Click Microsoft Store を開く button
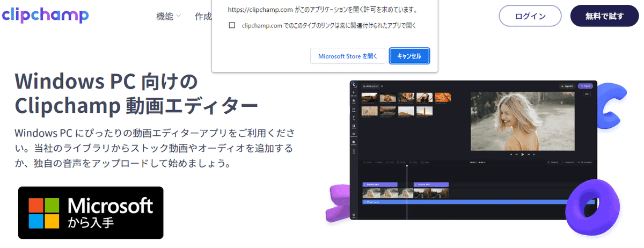The width and height of the screenshot is (644, 248). click(x=347, y=56)
